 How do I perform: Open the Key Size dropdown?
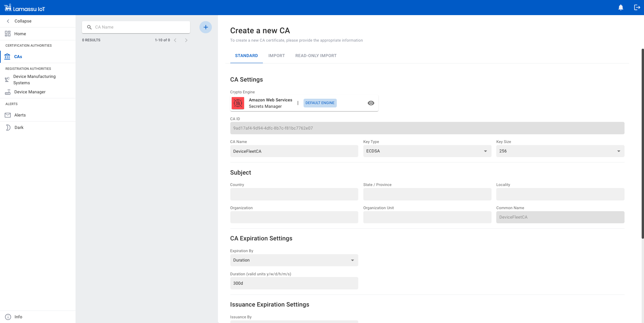coord(560,151)
